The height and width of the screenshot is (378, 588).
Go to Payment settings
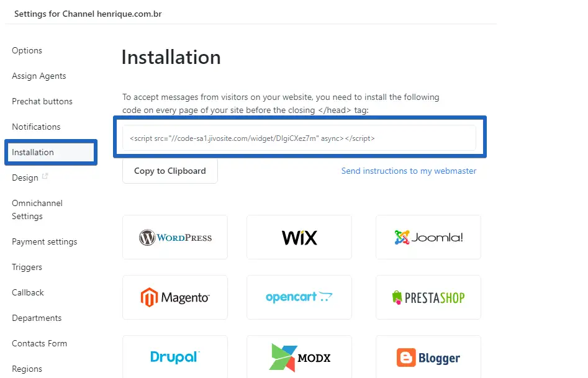click(x=45, y=242)
